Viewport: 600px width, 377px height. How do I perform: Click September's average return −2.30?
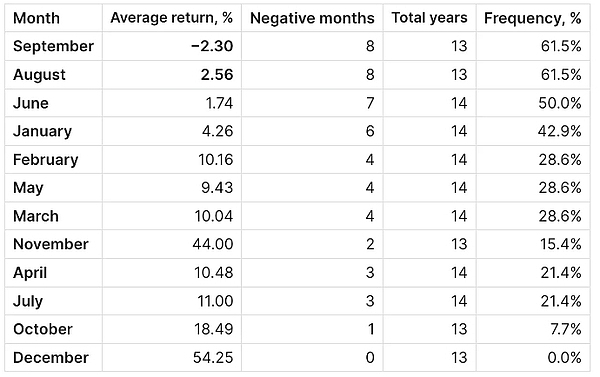tap(212, 46)
